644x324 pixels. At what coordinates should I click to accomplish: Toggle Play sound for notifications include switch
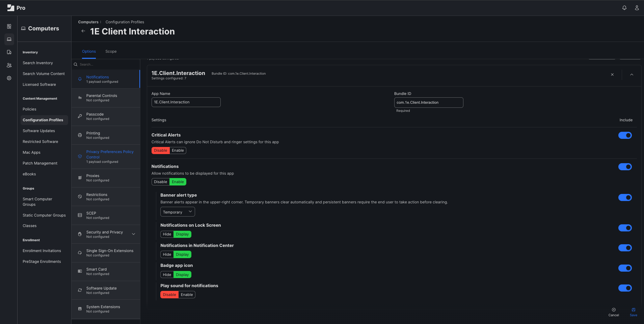[x=625, y=288]
